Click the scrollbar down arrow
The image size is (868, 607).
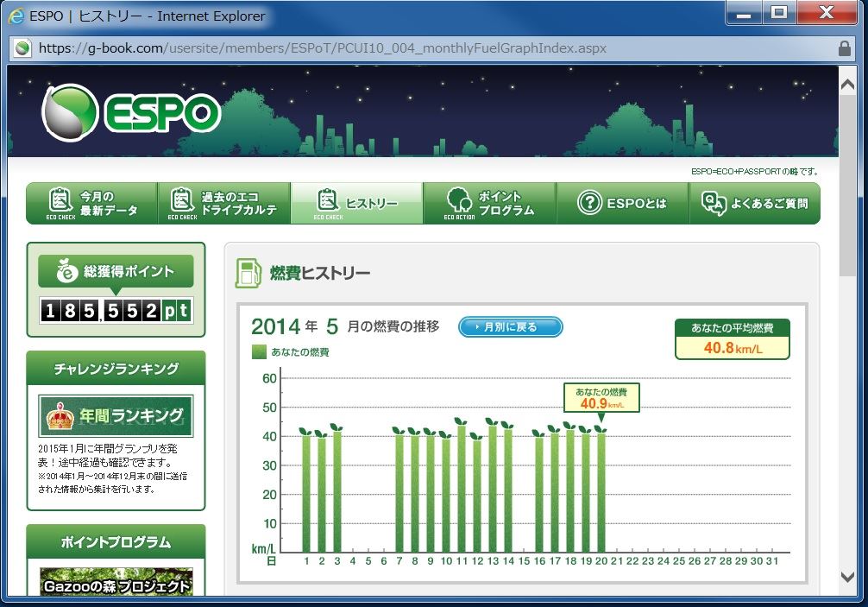pyautogui.click(x=847, y=577)
